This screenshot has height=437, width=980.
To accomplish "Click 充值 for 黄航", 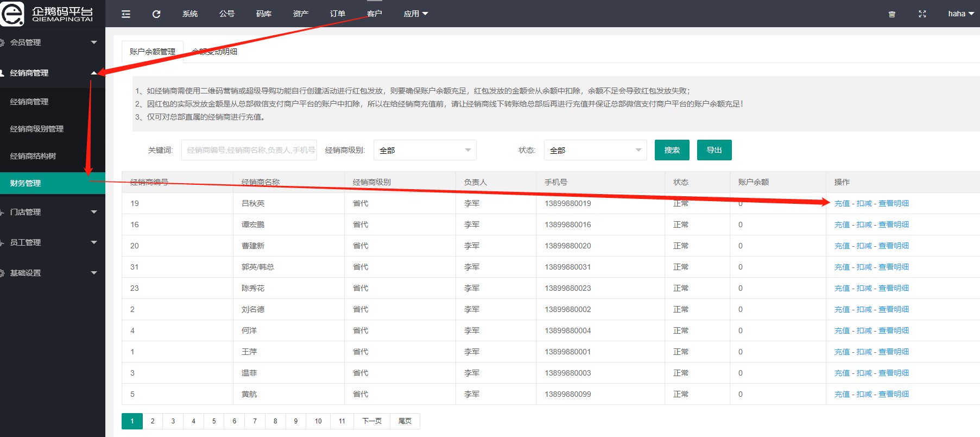I will coord(842,394).
